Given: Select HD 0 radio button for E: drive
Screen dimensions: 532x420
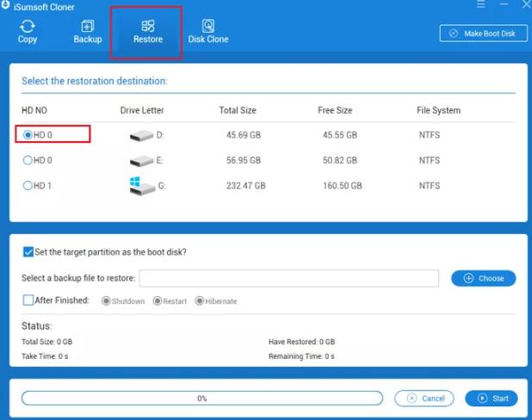Looking at the screenshot, I should (x=28, y=160).
